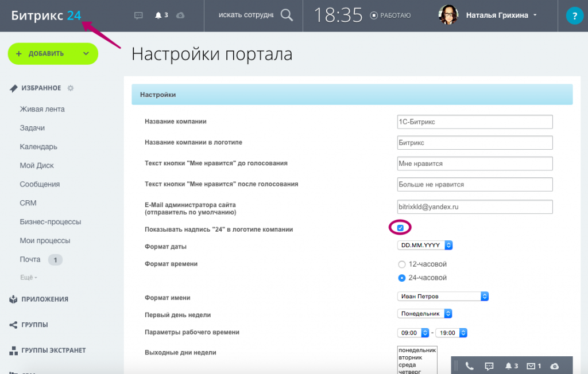This screenshot has height=374, width=588.
Task: Open the Наталья Грихина user menu arrow
Action: (x=535, y=15)
